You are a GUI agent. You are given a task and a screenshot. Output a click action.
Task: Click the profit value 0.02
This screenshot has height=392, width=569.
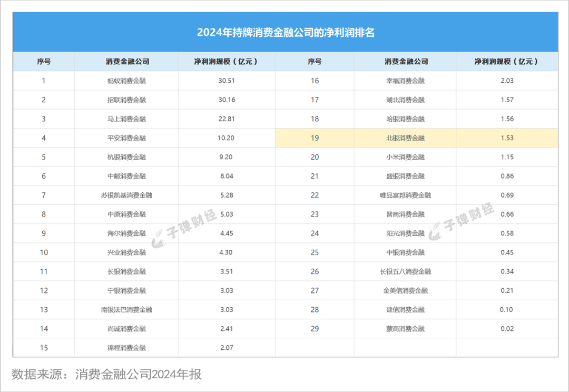click(x=507, y=329)
